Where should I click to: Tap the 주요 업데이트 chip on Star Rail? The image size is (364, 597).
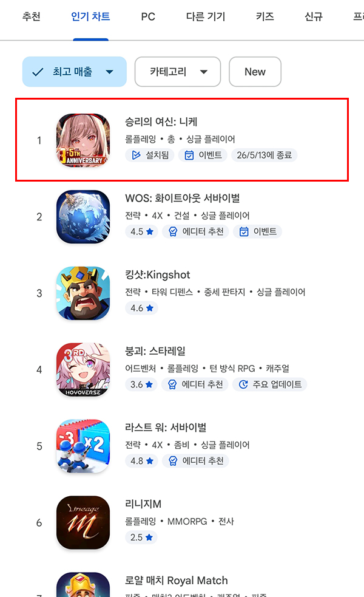click(x=270, y=384)
